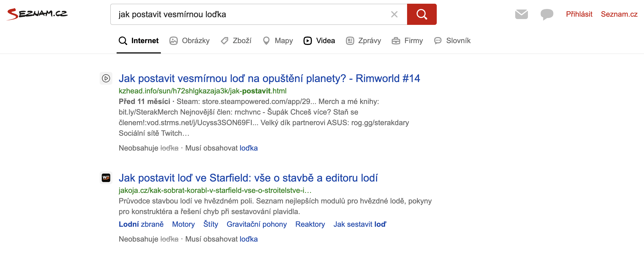Click the Přihlásit login link

coord(579,14)
